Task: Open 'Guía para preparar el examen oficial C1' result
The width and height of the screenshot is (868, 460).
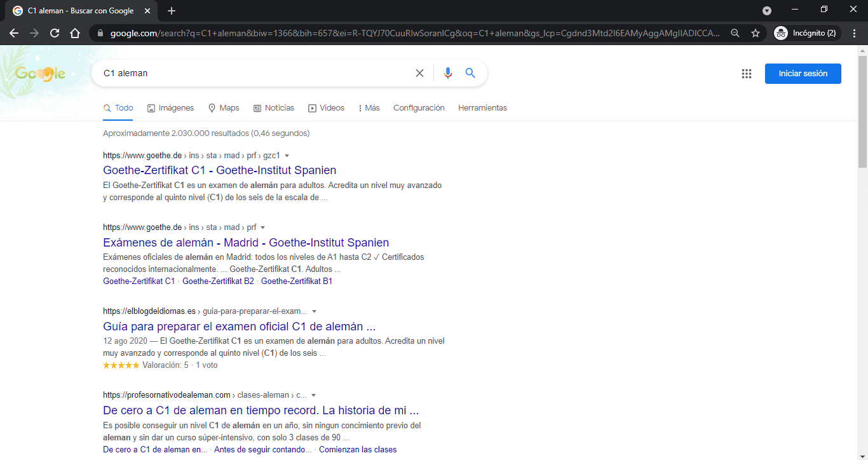Action: (x=240, y=327)
